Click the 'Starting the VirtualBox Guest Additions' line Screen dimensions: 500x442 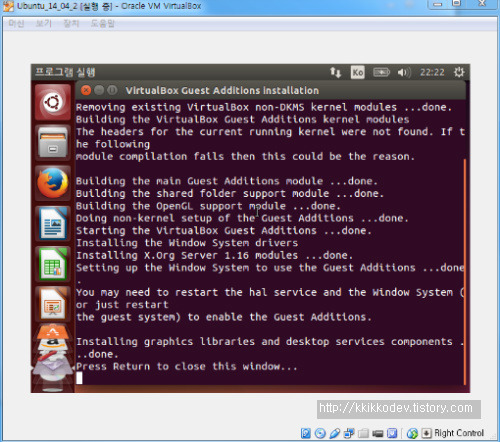coord(224,231)
